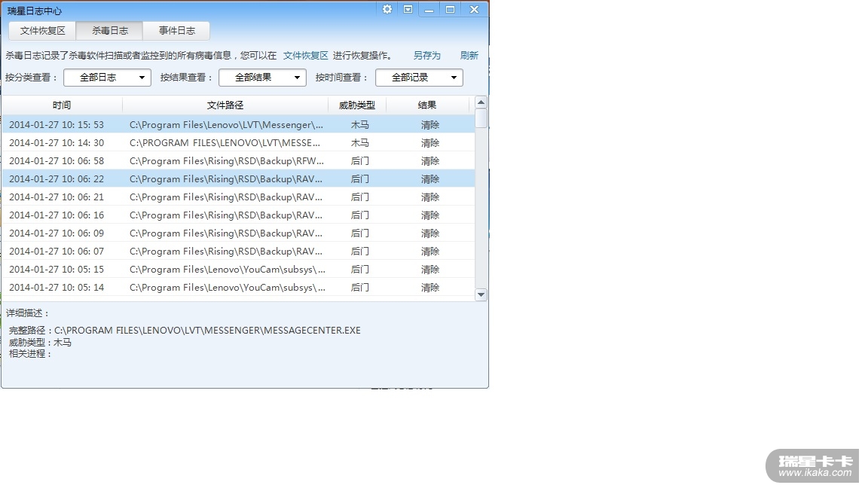The image size is (868, 488).
Task: Click the 刷新 link
Action: click(469, 55)
